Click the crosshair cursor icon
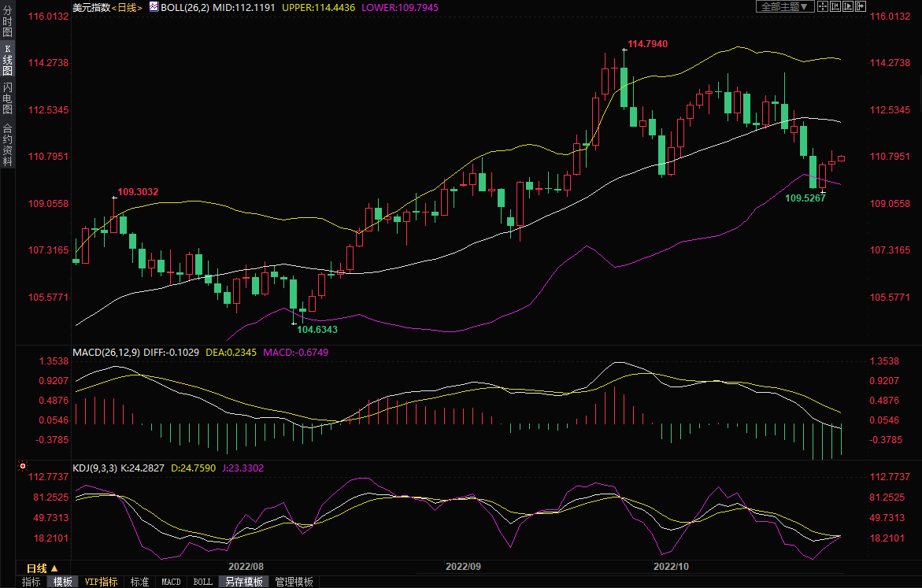The image size is (922, 588). tap(822, 6)
